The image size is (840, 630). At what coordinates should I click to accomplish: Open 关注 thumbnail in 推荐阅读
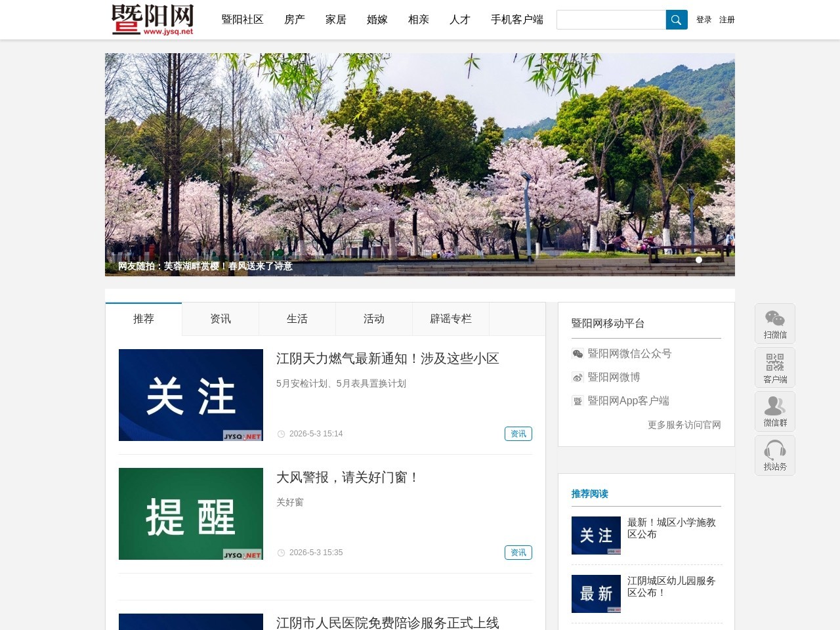596,535
